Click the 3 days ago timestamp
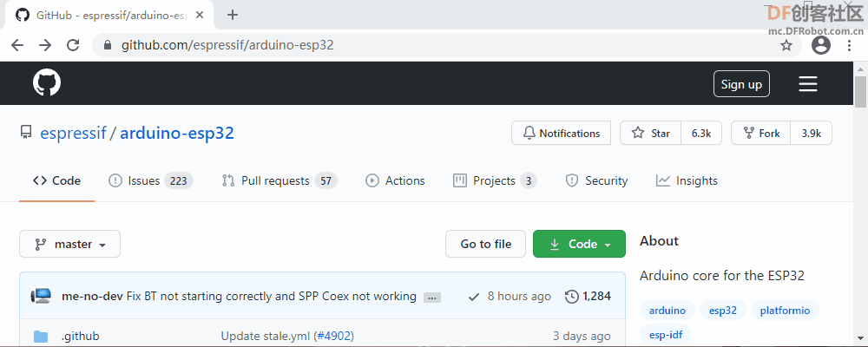868x347 pixels. point(582,336)
